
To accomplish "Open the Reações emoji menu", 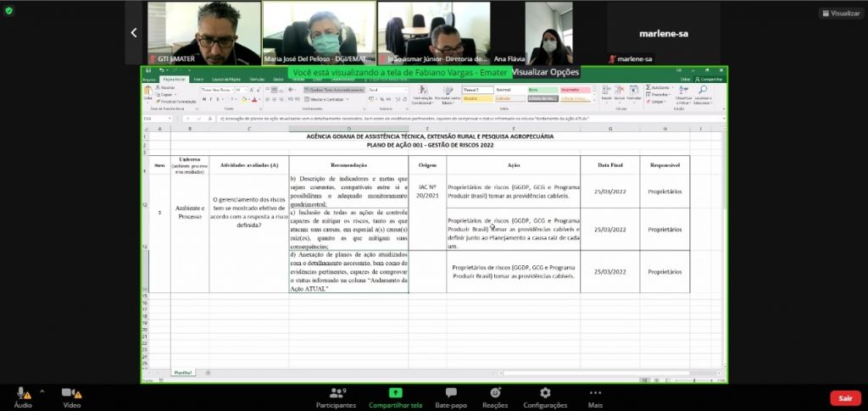I will click(x=495, y=397).
